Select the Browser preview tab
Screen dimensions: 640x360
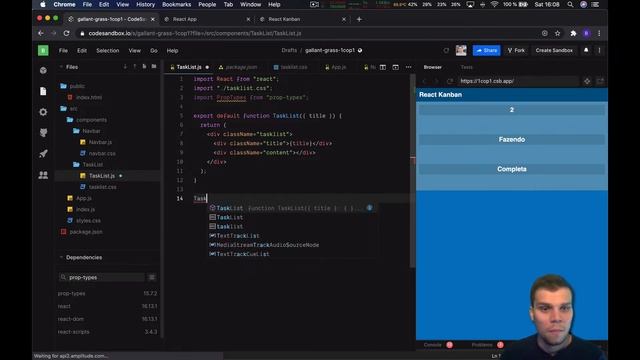coord(433,67)
